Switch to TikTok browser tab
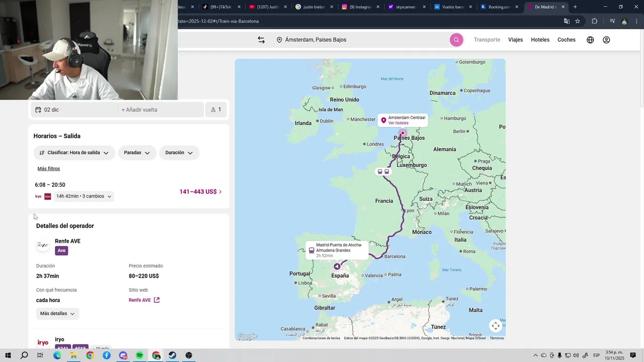The height and width of the screenshot is (362, 644). pos(220,7)
